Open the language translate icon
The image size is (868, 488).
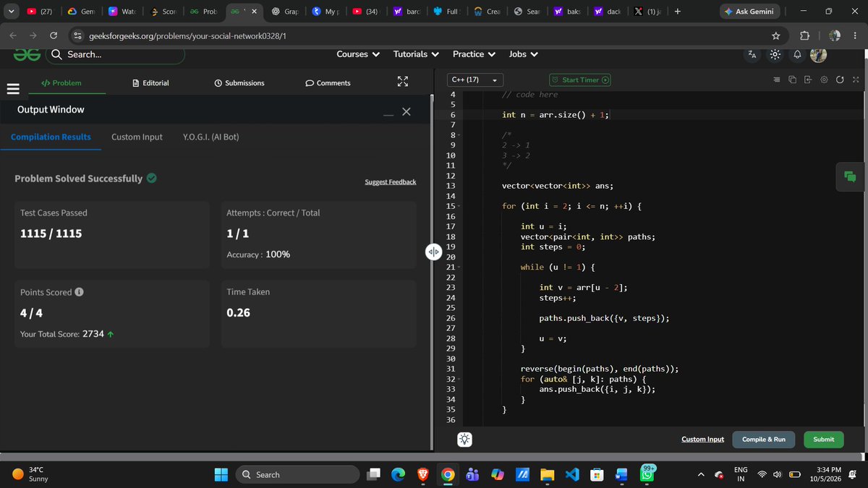752,55
